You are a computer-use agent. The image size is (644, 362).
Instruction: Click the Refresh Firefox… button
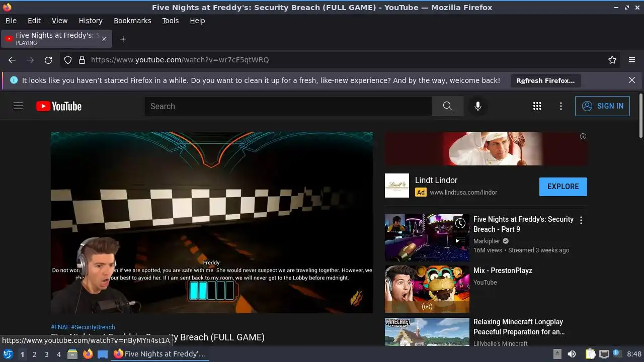click(545, 80)
